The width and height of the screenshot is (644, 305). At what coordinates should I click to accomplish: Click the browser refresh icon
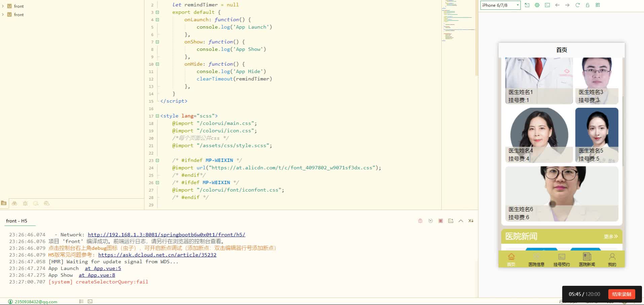coord(577,5)
